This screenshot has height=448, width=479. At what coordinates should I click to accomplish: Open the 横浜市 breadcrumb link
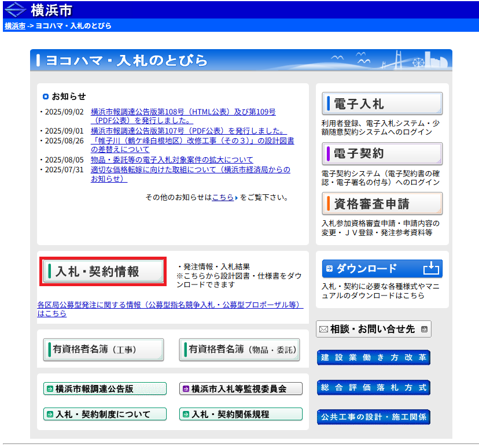tap(15, 26)
